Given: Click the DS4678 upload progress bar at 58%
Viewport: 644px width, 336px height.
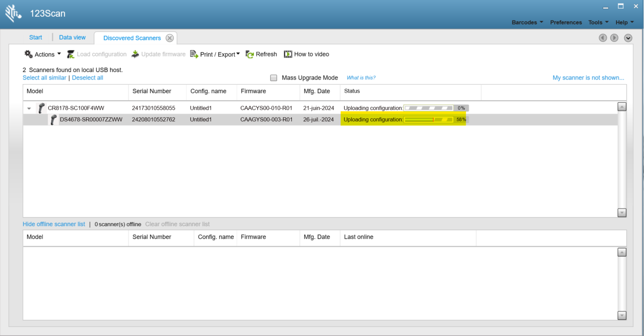Looking at the screenshot, I should (x=428, y=119).
